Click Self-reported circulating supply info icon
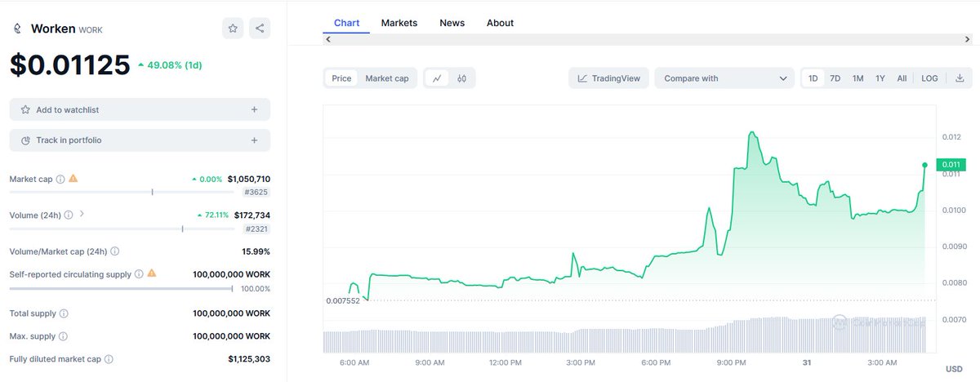The height and width of the screenshot is (382, 980). [x=139, y=274]
